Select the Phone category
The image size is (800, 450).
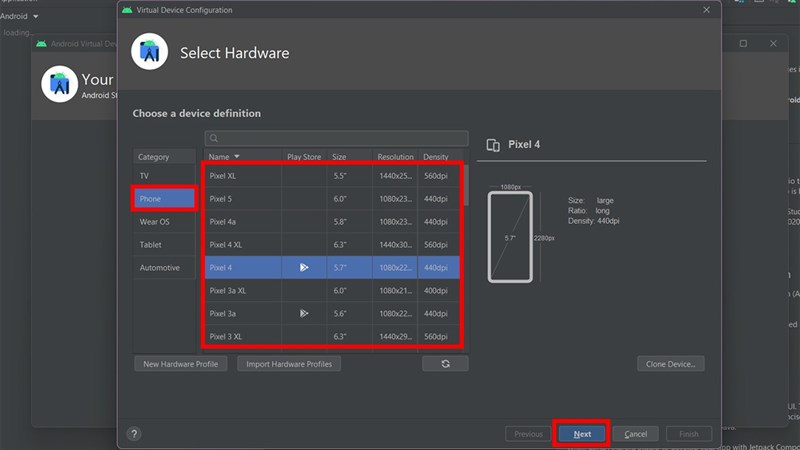tap(164, 199)
